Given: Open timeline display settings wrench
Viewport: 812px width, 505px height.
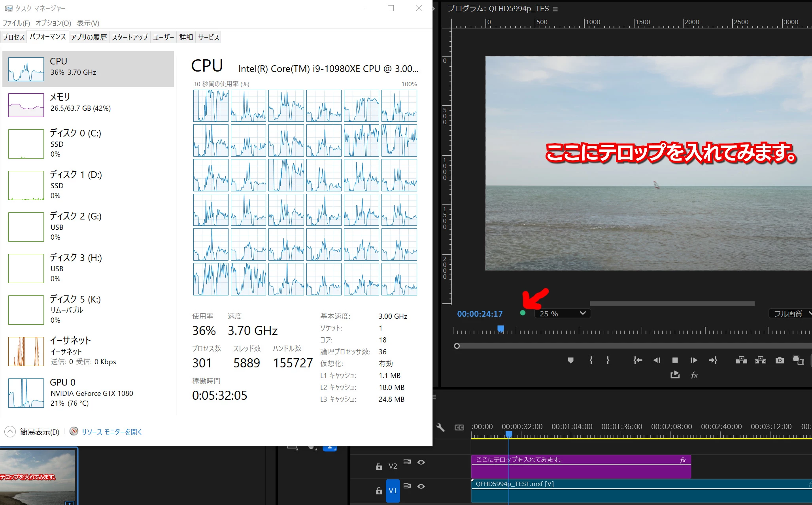Looking at the screenshot, I should (x=440, y=427).
